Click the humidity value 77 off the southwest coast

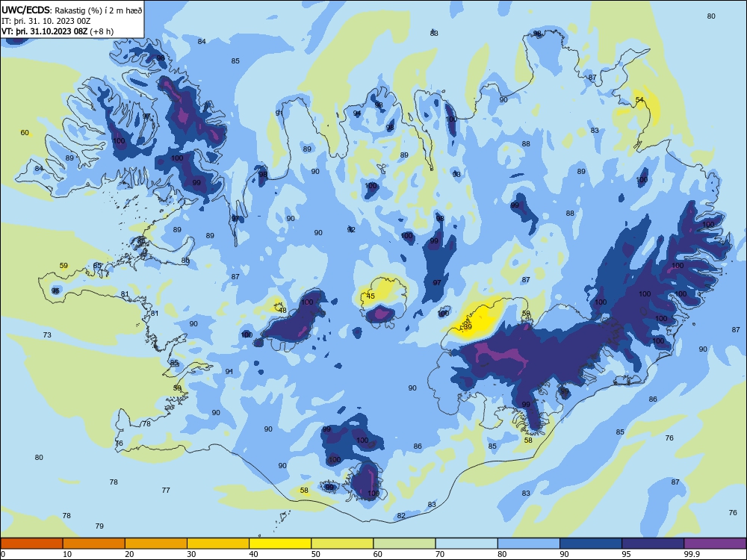point(166,490)
